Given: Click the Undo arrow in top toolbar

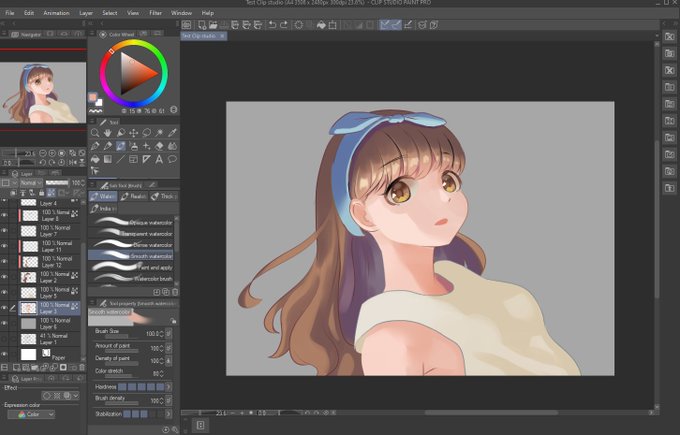Looking at the screenshot, I should coord(272,25).
